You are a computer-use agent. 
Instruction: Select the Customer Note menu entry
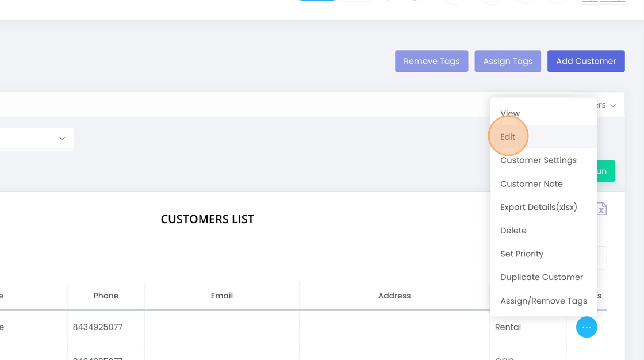coord(531,184)
